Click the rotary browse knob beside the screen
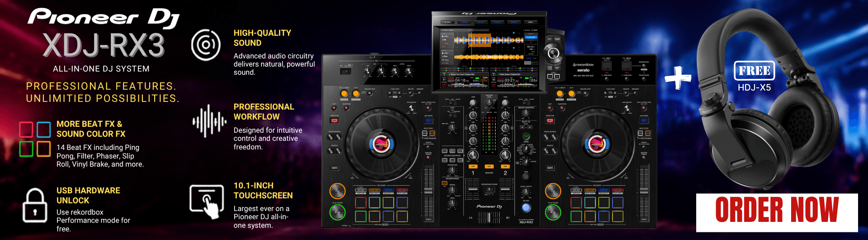 click(553, 53)
